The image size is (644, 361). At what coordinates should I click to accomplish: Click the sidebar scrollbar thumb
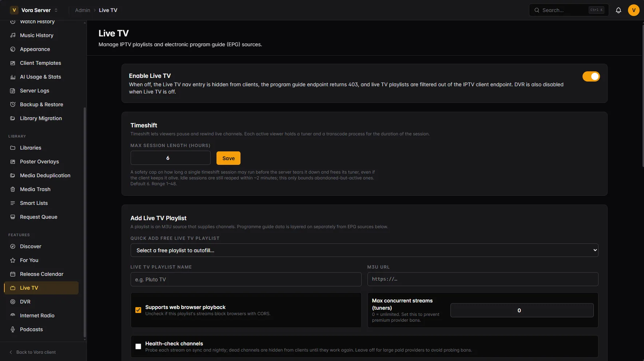[85, 222]
